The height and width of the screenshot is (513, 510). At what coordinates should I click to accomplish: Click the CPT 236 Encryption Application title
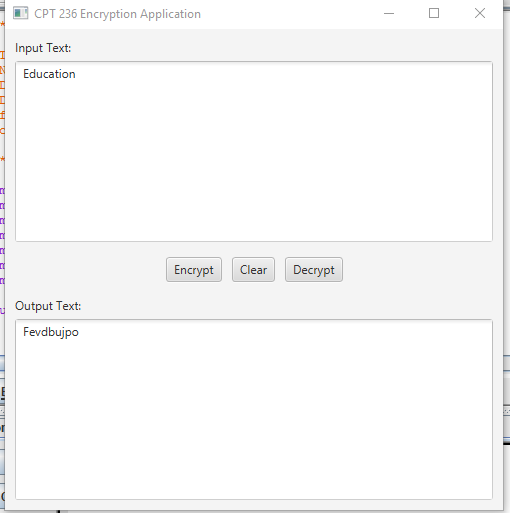[x=117, y=14]
